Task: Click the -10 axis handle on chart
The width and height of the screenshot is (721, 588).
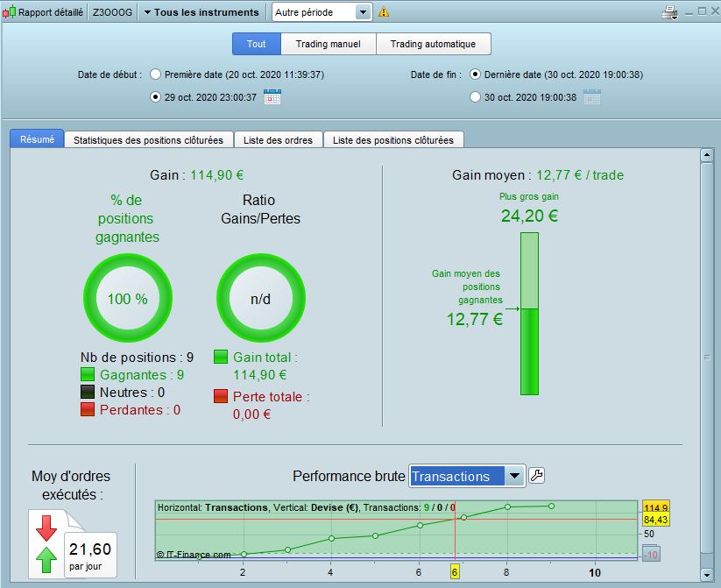Action: 651,554
